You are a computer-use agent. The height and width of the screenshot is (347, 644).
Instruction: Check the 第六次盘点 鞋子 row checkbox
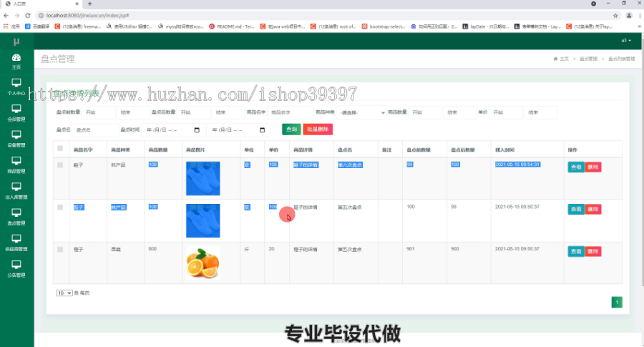pyautogui.click(x=60, y=165)
